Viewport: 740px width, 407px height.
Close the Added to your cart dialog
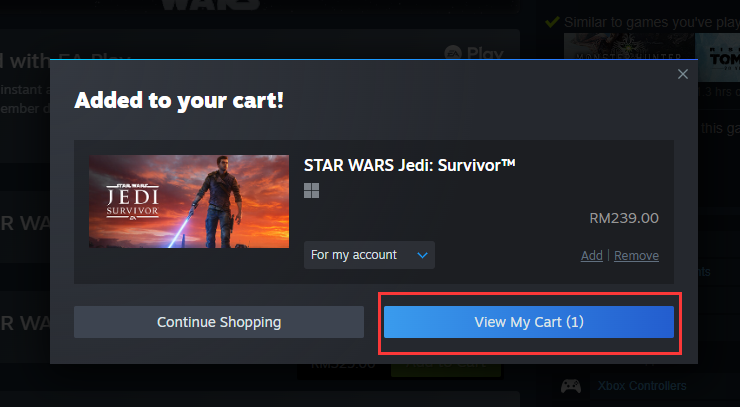pos(682,74)
